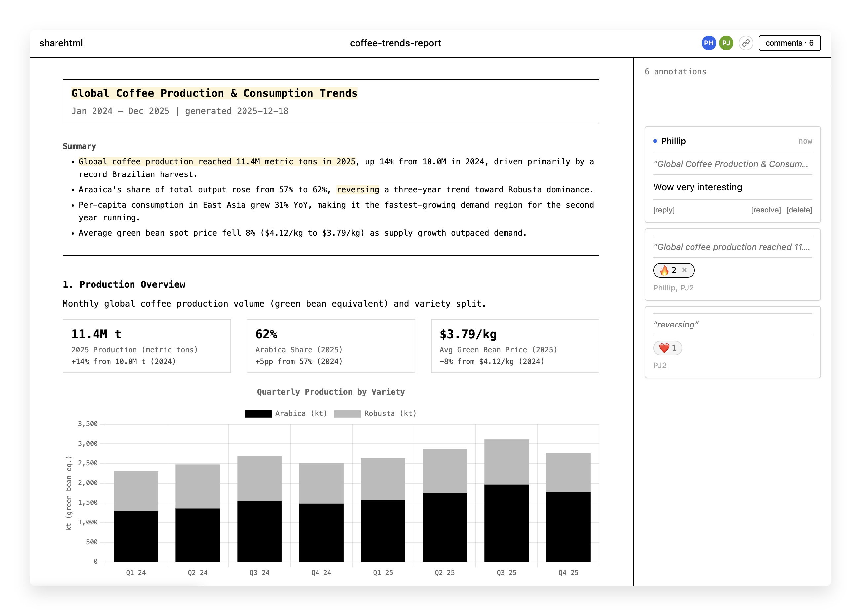This screenshot has width=861, height=616.
Task: Click the 11.4M t production stat card
Action: click(147, 346)
